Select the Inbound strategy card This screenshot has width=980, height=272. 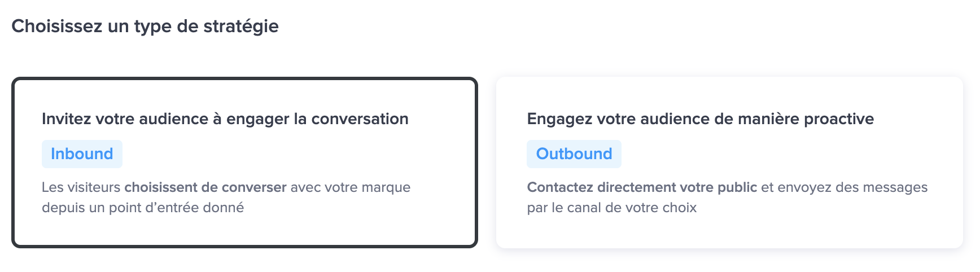tap(244, 163)
